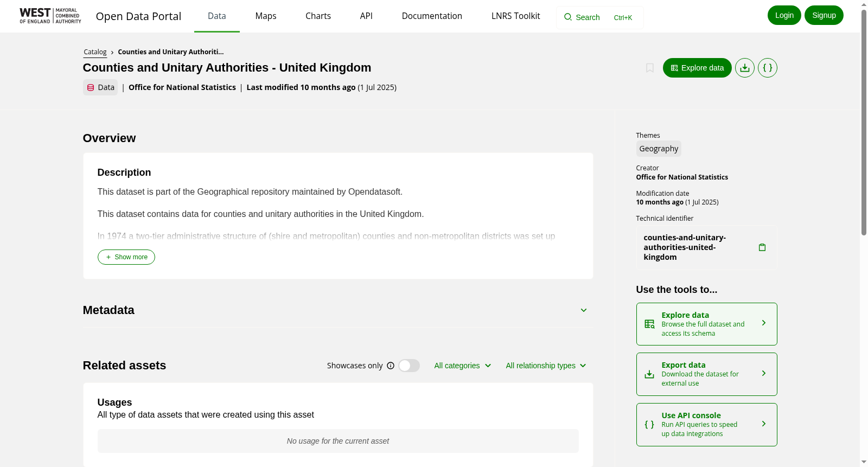The width and height of the screenshot is (868, 467).
Task: Open the Data tab in navigation
Action: coord(217,16)
